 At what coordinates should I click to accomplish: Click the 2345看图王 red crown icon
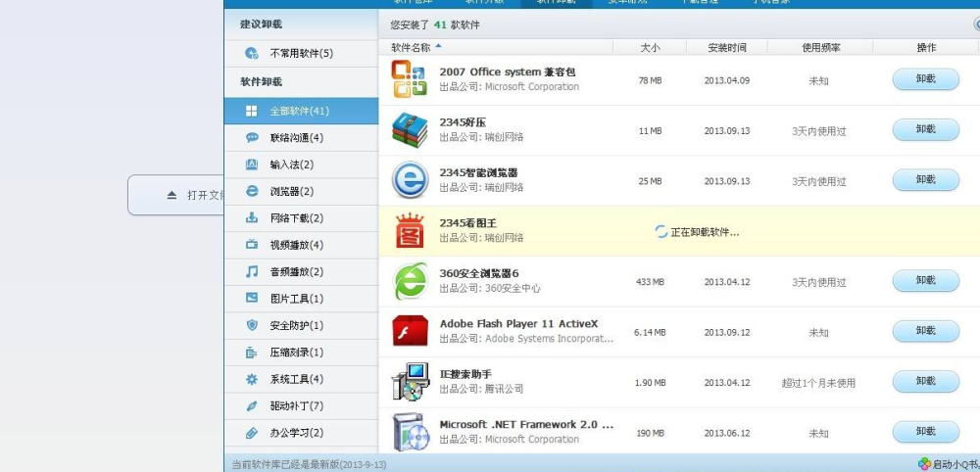[x=410, y=230]
